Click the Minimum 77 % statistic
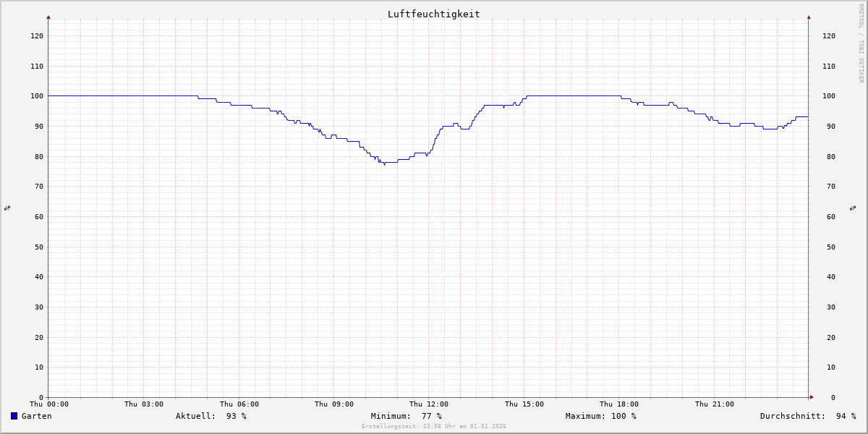Viewport: 868px width, 434px height. 406,416
